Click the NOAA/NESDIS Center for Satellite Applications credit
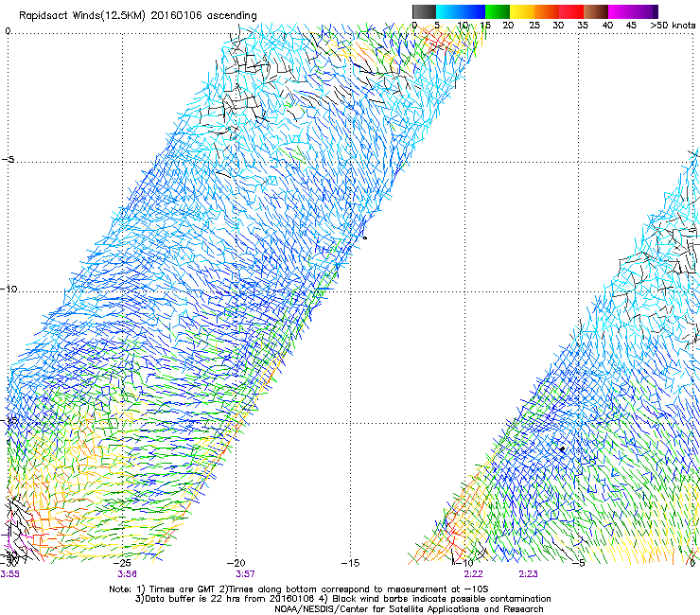Viewport: 700px width, 615px height. [x=409, y=609]
